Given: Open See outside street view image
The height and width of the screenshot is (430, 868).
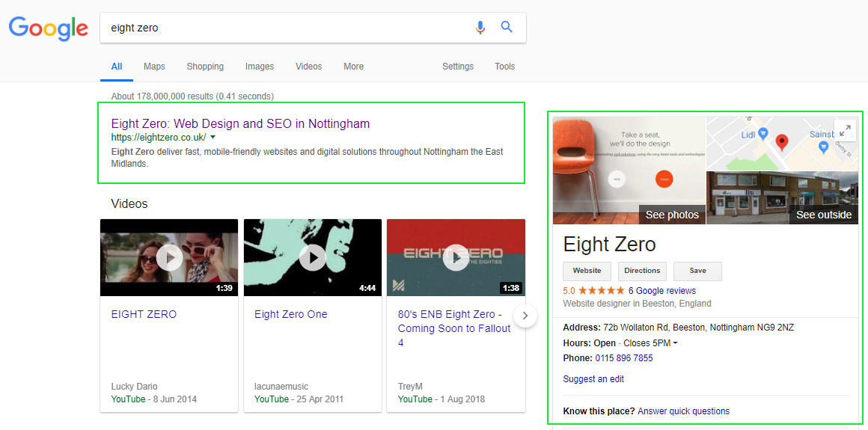Looking at the screenshot, I should (x=782, y=197).
